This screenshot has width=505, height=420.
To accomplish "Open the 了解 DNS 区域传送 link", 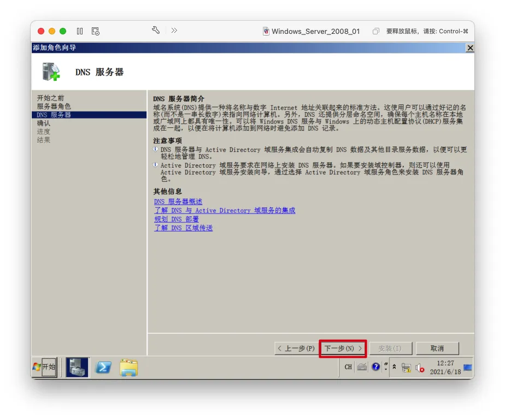I will point(183,228).
